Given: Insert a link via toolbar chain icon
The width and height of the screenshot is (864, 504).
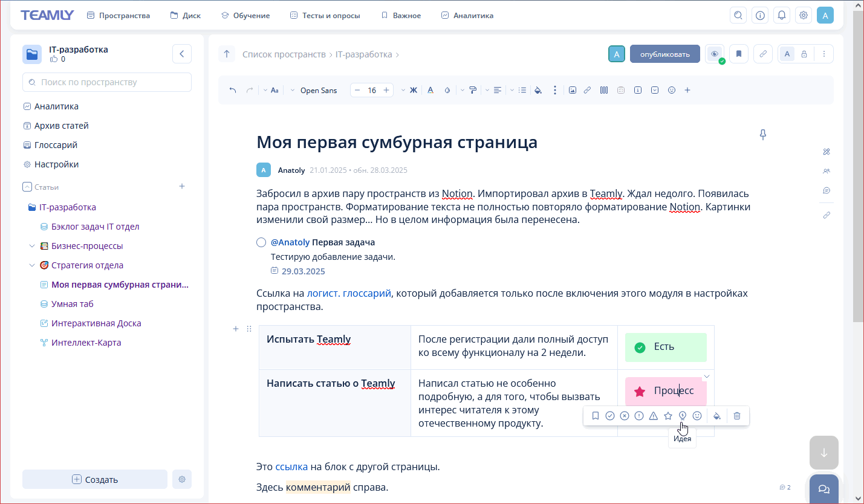Looking at the screenshot, I should point(587,91).
